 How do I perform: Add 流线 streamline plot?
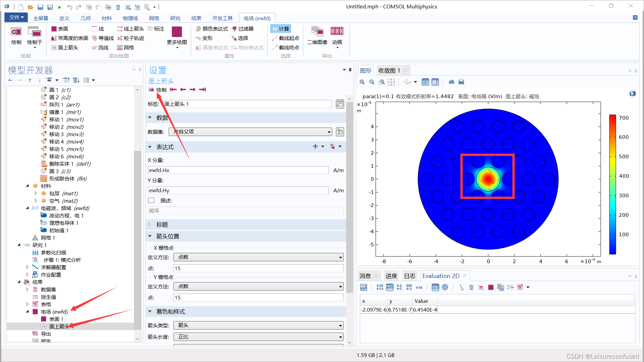pos(100,48)
